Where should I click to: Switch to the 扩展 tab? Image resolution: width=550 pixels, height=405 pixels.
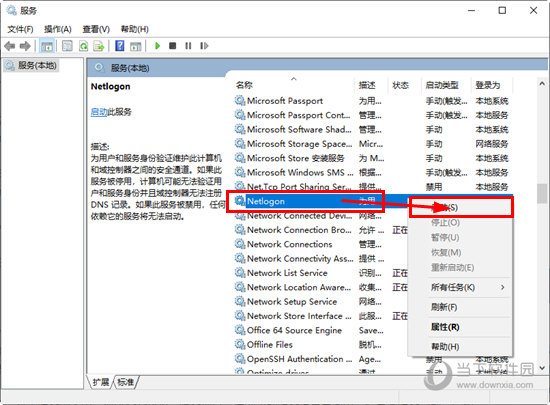pyautogui.click(x=101, y=382)
